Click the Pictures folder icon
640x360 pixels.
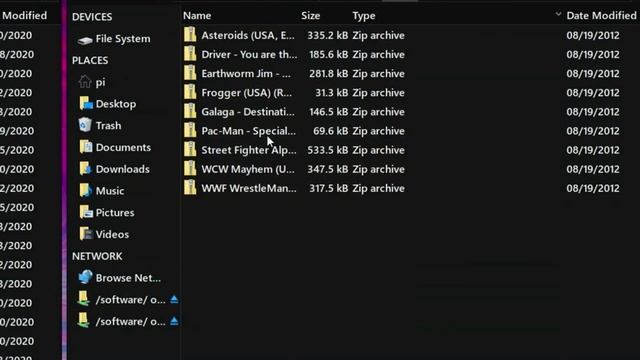[86, 212]
